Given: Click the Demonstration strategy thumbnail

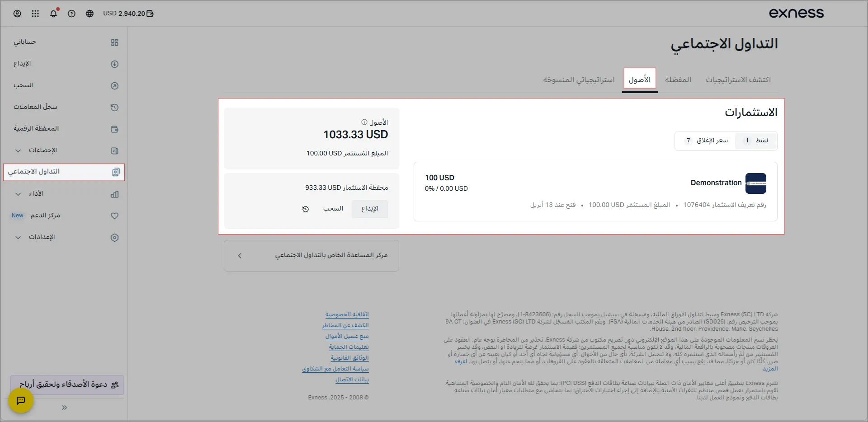Looking at the screenshot, I should click(756, 183).
